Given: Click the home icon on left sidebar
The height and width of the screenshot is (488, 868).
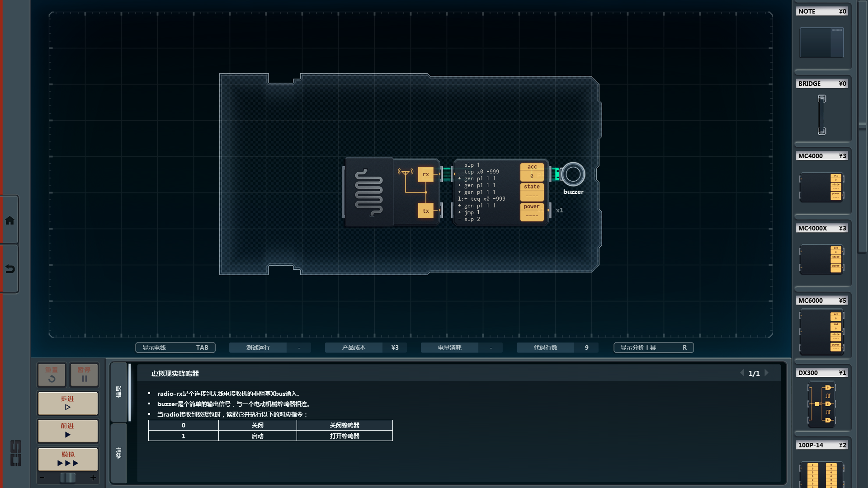Looking at the screenshot, I should [9, 221].
